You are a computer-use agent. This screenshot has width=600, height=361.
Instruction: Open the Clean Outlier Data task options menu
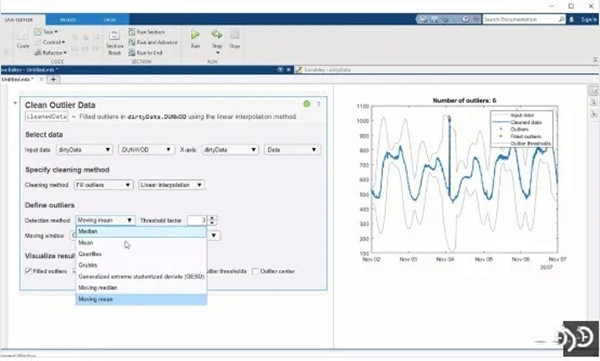[318, 104]
